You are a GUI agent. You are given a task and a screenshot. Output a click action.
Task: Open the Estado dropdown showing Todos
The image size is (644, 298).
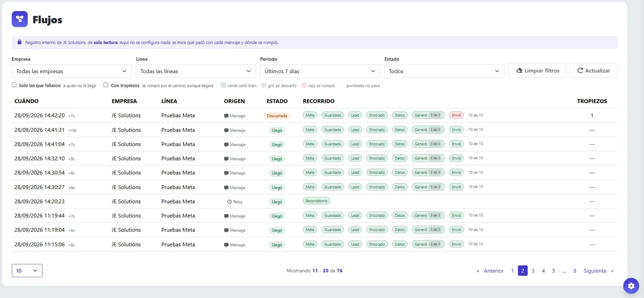[444, 71]
